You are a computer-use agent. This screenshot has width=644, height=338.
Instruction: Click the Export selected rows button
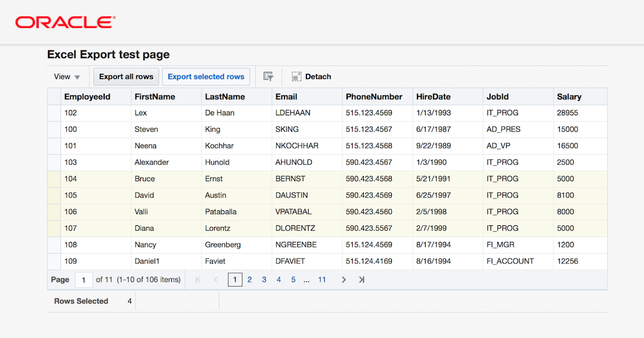coord(206,76)
